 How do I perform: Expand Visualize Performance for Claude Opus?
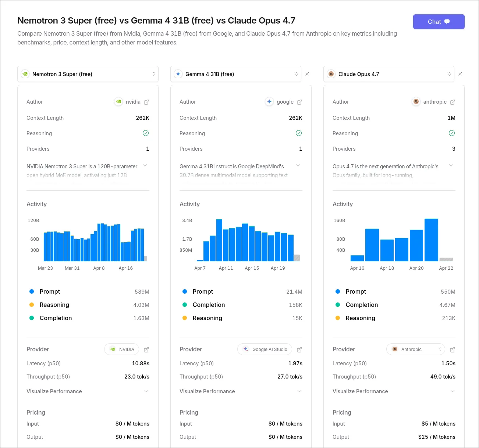[453, 391]
